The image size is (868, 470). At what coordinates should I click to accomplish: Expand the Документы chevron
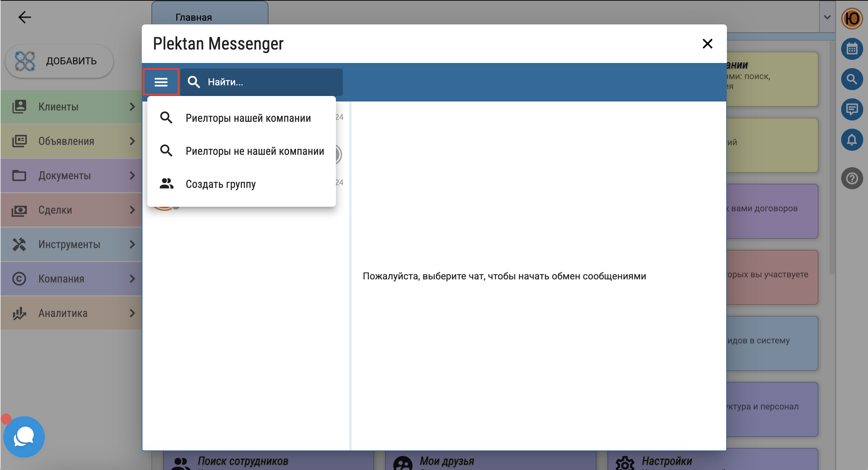coord(132,175)
